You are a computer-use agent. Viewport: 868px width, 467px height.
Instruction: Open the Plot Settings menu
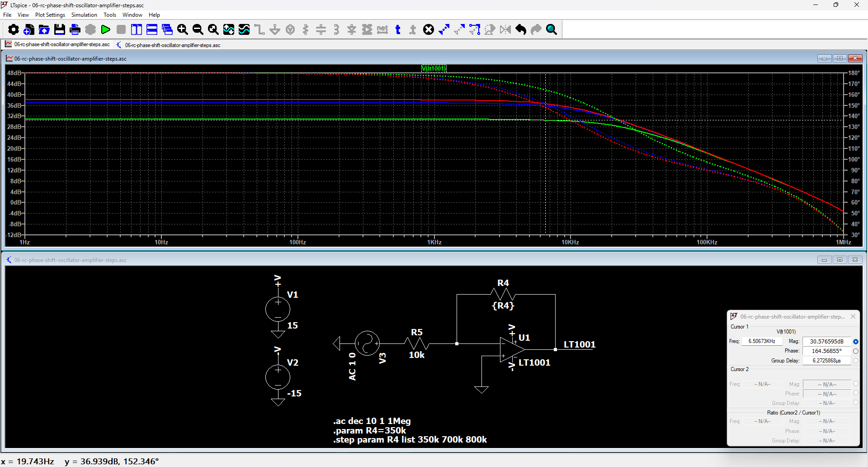pyautogui.click(x=50, y=15)
